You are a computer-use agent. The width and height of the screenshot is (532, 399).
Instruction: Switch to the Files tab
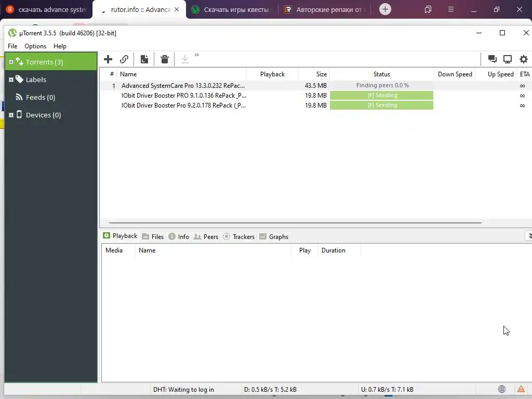pyautogui.click(x=153, y=236)
